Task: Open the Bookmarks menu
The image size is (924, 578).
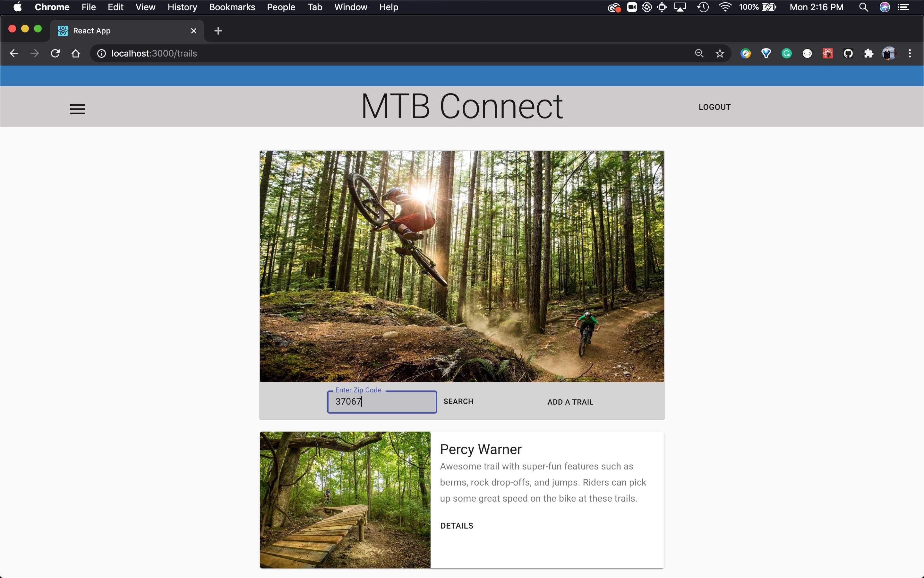Action: pyautogui.click(x=232, y=7)
